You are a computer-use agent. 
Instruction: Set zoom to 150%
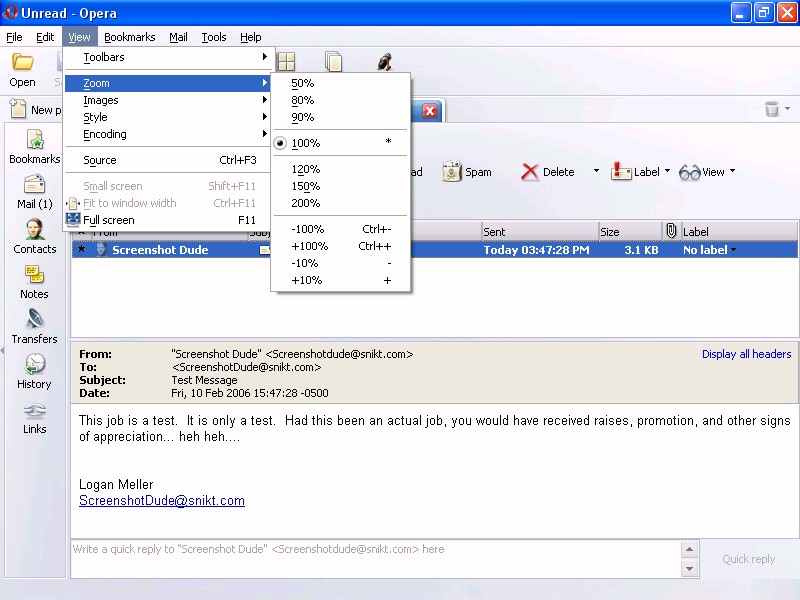340,186
